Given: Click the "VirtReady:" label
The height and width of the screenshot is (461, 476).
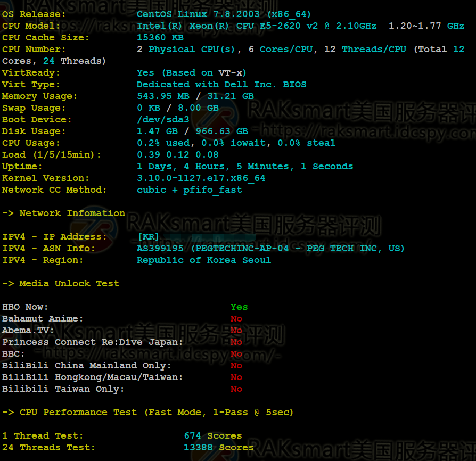Looking at the screenshot, I should (x=31, y=73).
